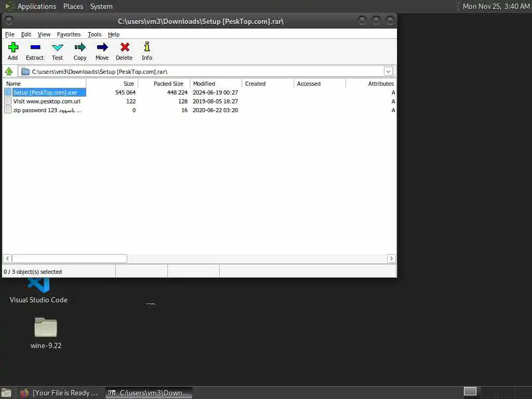The height and width of the screenshot is (399, 532).
Task: Click the 7-Zip taskbar window entry
Action: (x=149, y=393)
